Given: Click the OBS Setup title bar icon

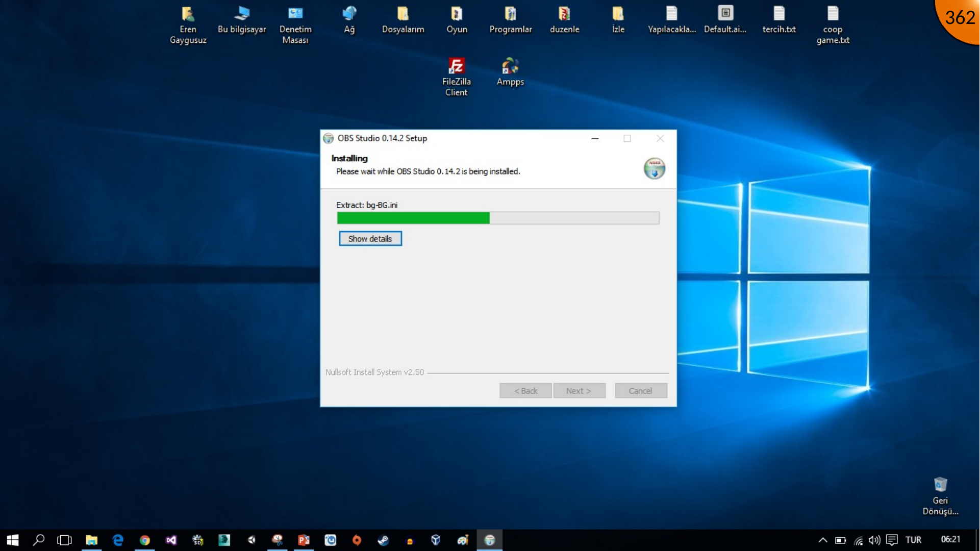Looking at the screenshot, I should pyautogui.click(x=329, y=138).
